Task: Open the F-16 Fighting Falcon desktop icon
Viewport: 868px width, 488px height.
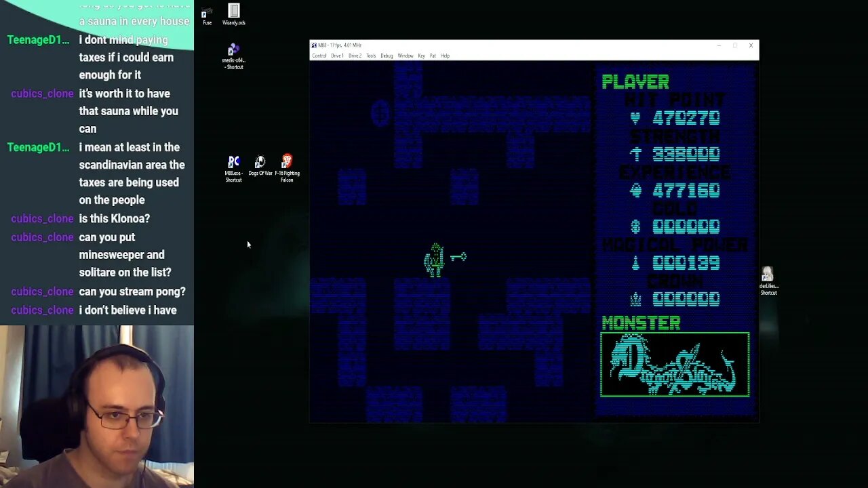Action: tap(287, 168)
